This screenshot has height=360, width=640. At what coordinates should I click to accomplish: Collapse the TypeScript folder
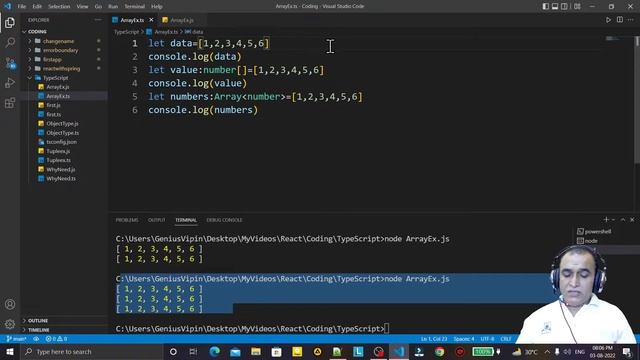(x=56, y=78)
